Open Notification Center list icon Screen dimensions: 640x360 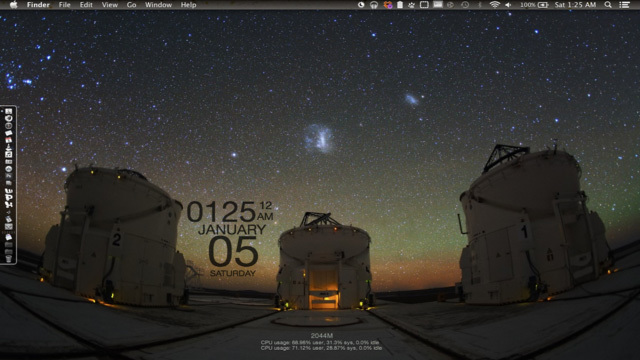click(x=624, y=5)
